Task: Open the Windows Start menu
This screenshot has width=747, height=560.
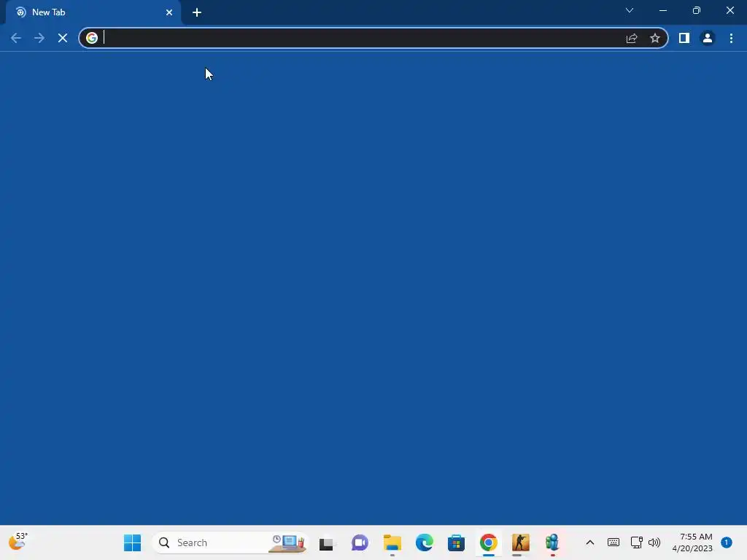Action: [x=133, y=542]
